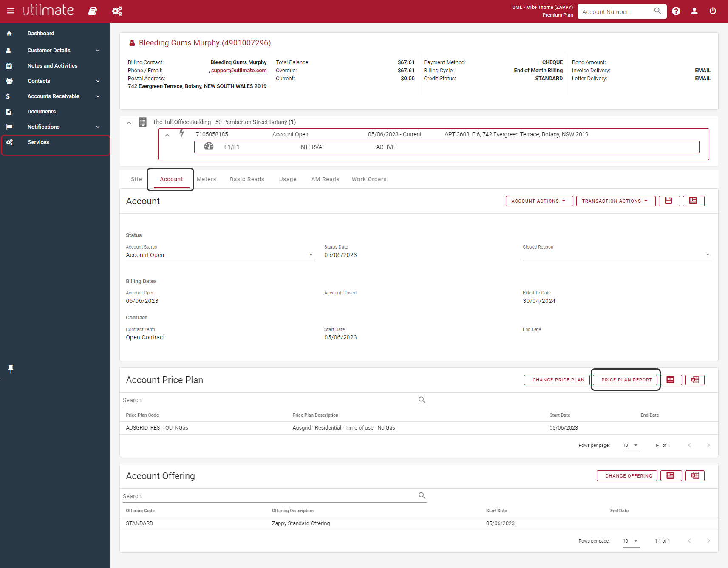Export Account Offering to Excel
This screenshot has width=728, height=568.
695,476
